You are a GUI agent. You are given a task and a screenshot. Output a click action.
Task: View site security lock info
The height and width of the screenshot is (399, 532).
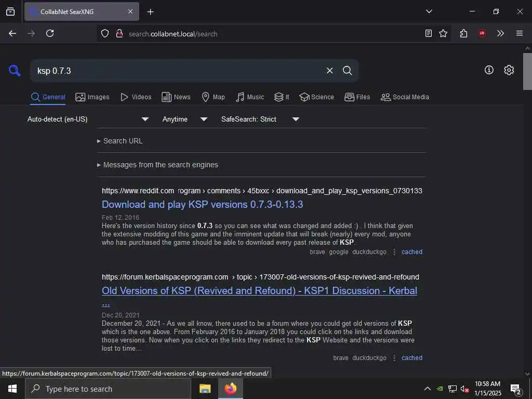[119, 34]
